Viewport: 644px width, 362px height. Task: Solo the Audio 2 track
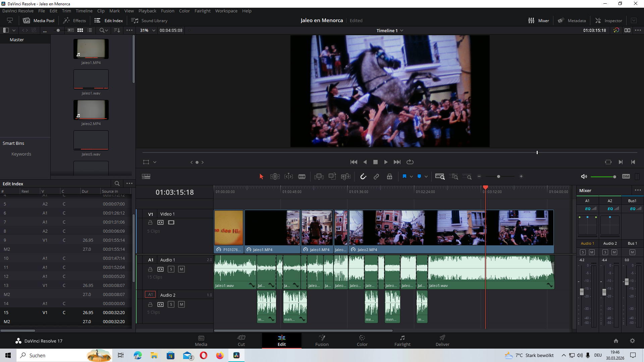point(171,304)
